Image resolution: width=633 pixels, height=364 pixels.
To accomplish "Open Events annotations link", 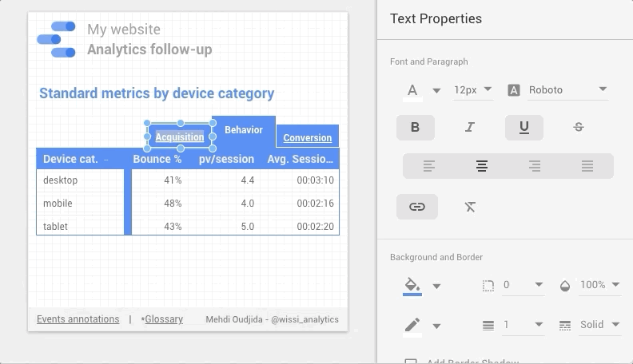I will 78,319.
